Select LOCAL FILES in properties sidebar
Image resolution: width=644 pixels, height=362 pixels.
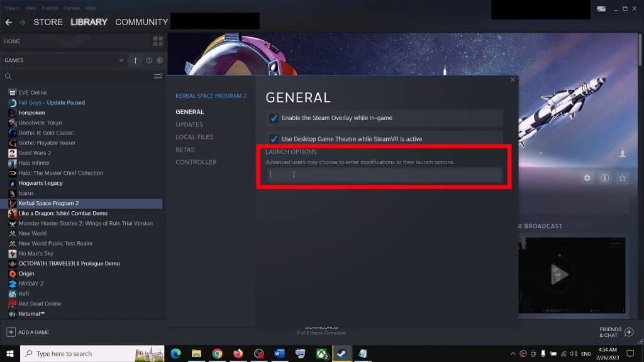click(x=194, y=136)
